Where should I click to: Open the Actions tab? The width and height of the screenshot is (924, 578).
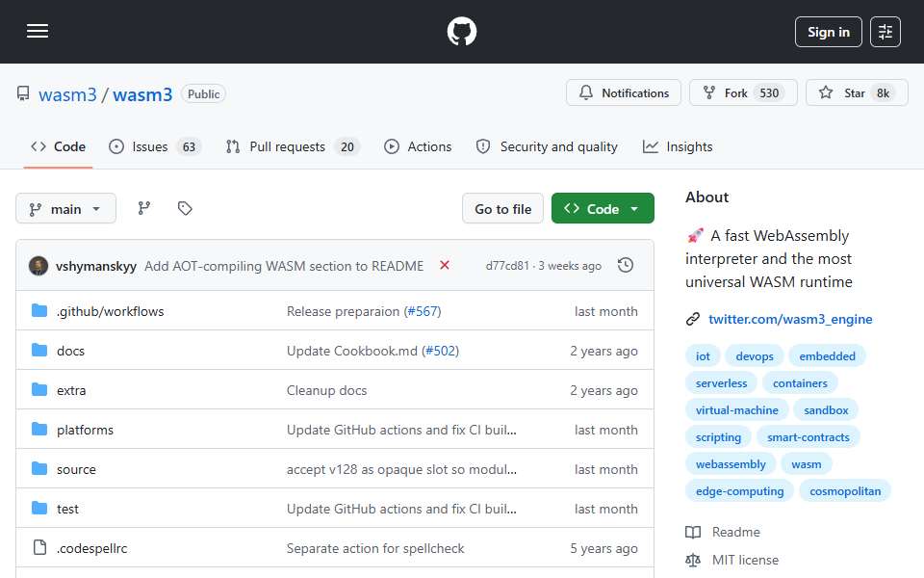418,146
